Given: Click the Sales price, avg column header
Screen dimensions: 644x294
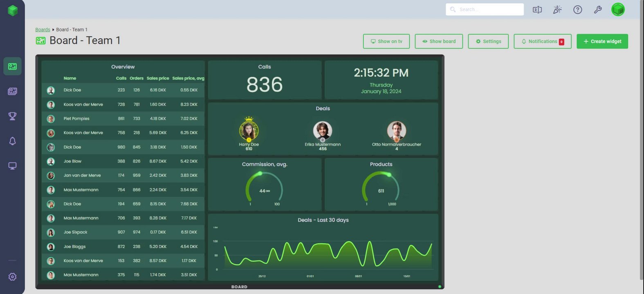Looking at the screenshot, I should click(x=188, y=78).
